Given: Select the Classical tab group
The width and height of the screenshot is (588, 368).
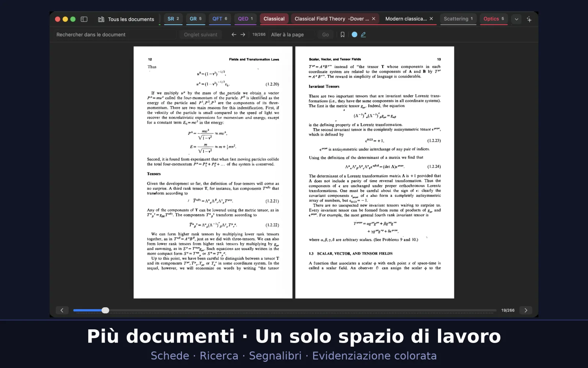Looking at the screenshot, I should [274, 19].
